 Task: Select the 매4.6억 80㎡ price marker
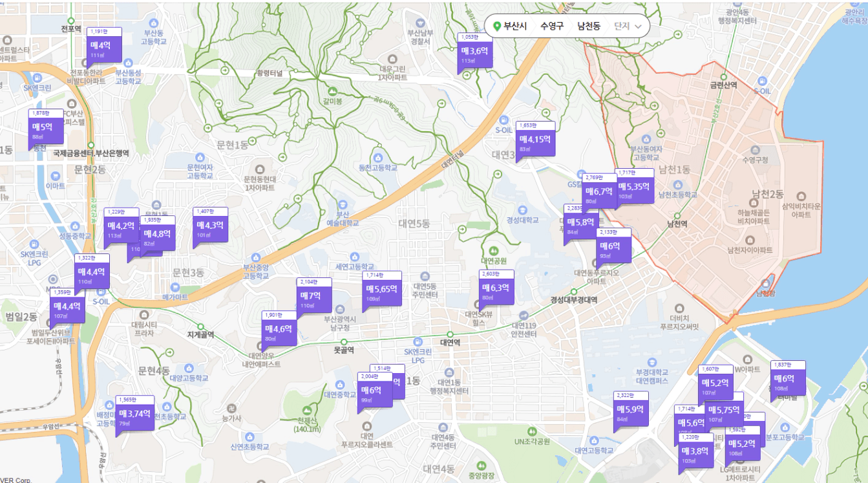click(x=279, y=331)
